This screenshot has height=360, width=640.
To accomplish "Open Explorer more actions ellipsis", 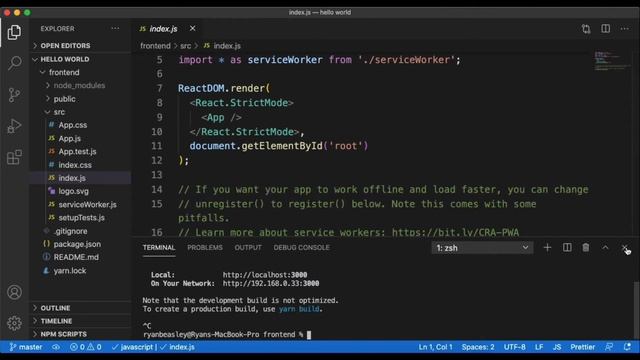I will tap(116, 29).
